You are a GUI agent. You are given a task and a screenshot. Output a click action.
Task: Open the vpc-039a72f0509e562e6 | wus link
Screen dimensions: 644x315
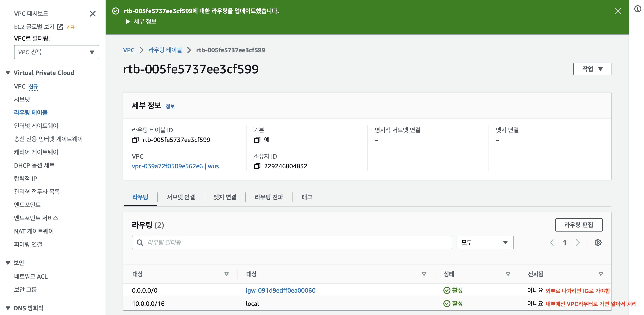pos(175,166)
